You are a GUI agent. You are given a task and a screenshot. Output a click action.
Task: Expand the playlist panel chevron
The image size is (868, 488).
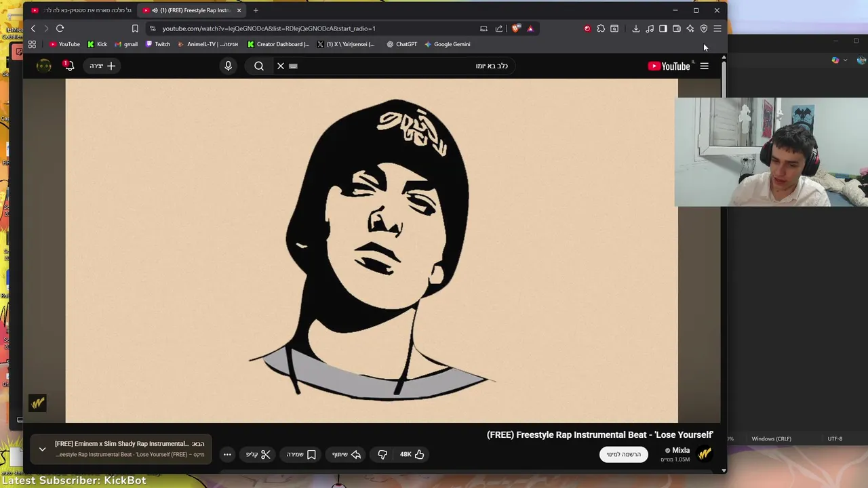[42, 449]
